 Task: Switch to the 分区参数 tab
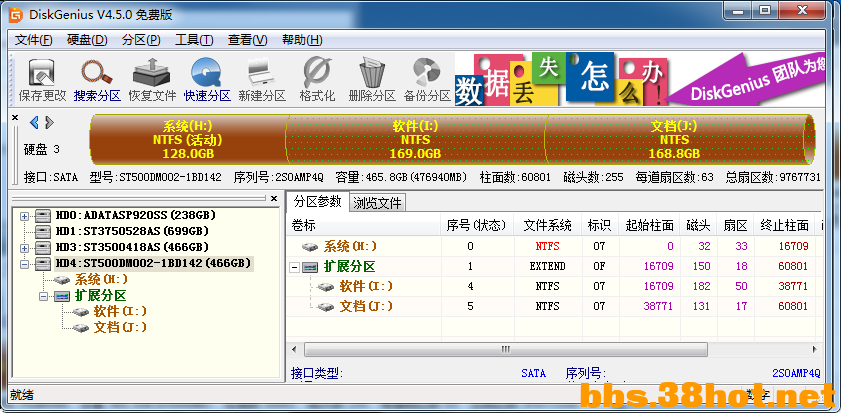(x=318, y=202)
